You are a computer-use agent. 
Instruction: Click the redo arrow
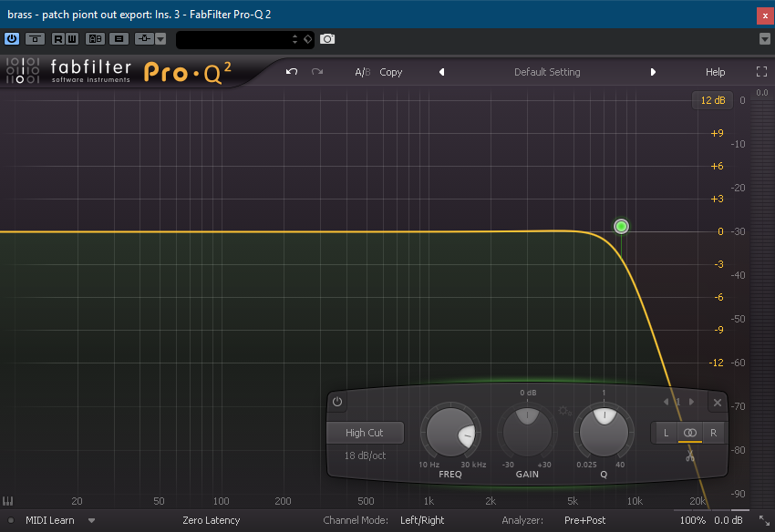(x=317, y=72)
